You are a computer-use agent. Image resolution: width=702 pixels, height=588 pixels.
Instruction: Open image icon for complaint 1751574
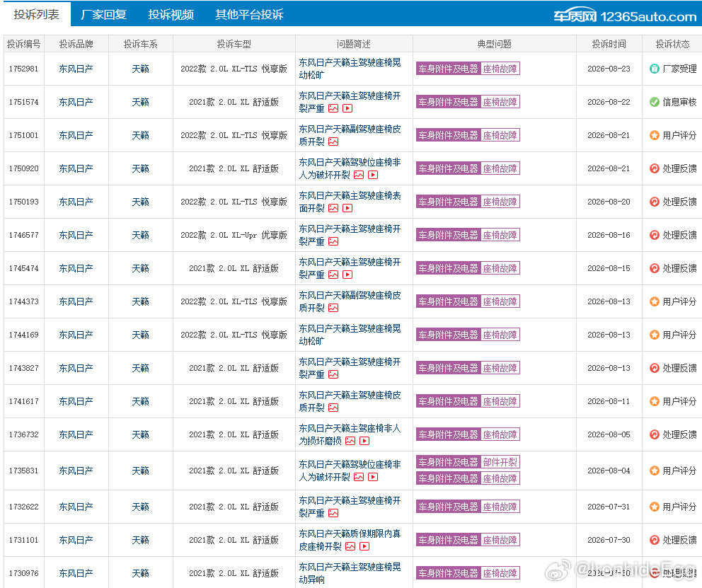pos(333,108)
